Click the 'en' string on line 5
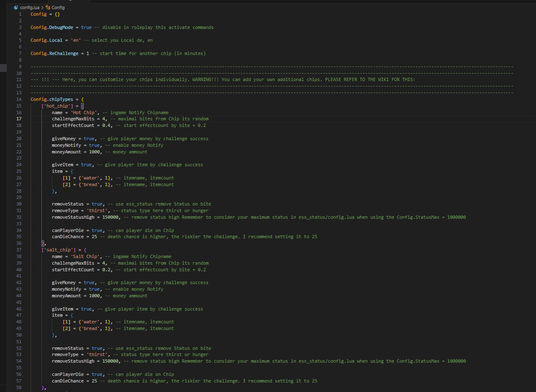This screenshot has width=536, height=392. point(76,40)
